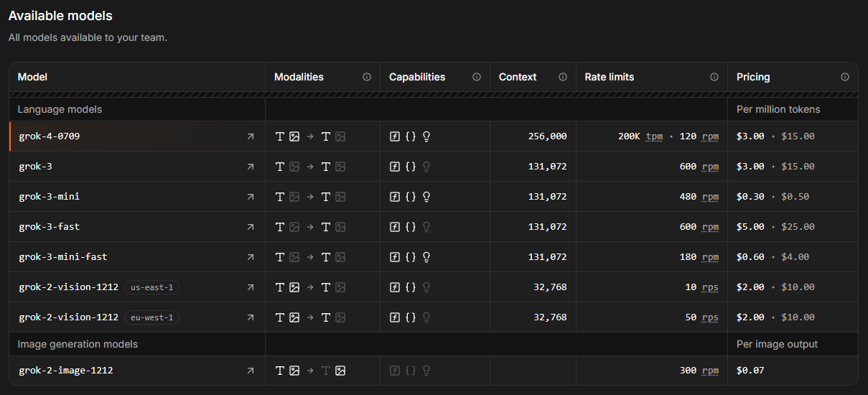
Task: Click the Available models heading
Action: (x=60, y=16)
